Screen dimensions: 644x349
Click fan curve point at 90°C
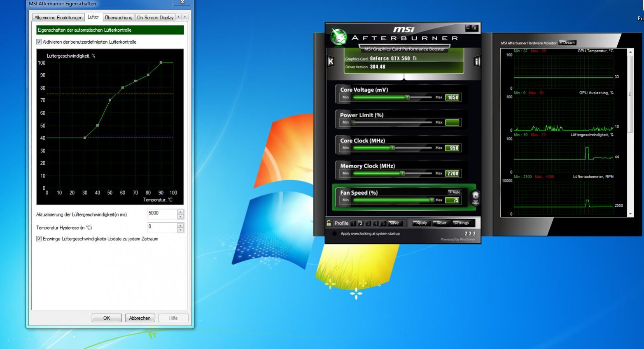coord(161,63)
